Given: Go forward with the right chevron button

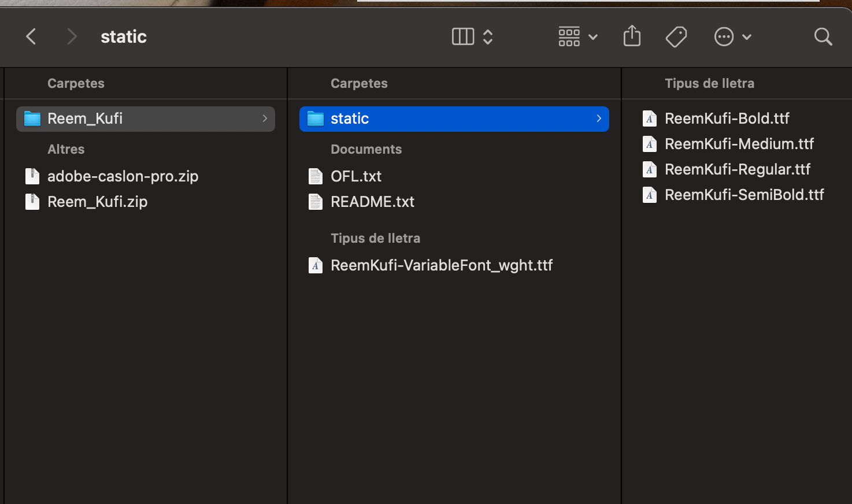Looking at the screenshot, I should (x=72, y=37).
